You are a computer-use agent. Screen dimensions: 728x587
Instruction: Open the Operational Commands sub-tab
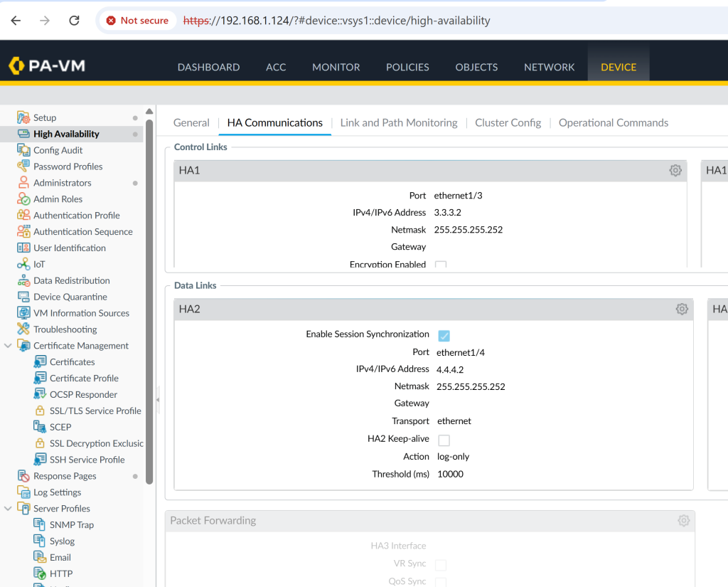[x=614, y=122]
